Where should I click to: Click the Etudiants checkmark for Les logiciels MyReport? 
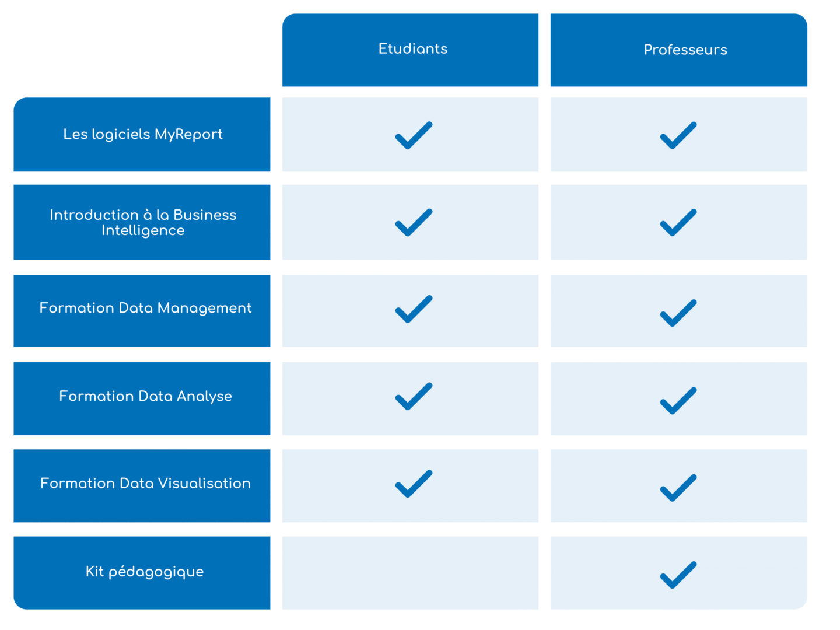point(414,135)
